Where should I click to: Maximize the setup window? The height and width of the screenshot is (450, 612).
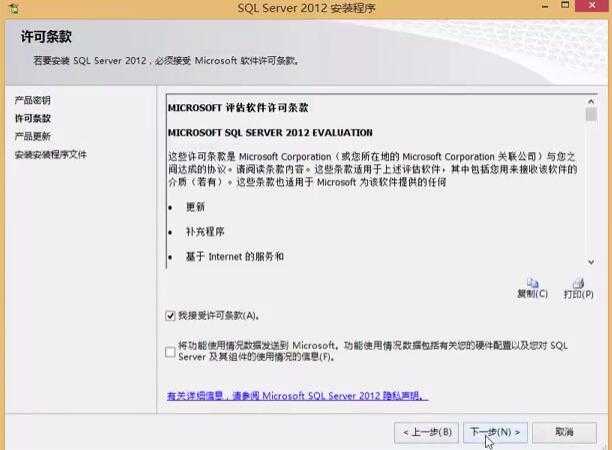(x=565, y=5)
